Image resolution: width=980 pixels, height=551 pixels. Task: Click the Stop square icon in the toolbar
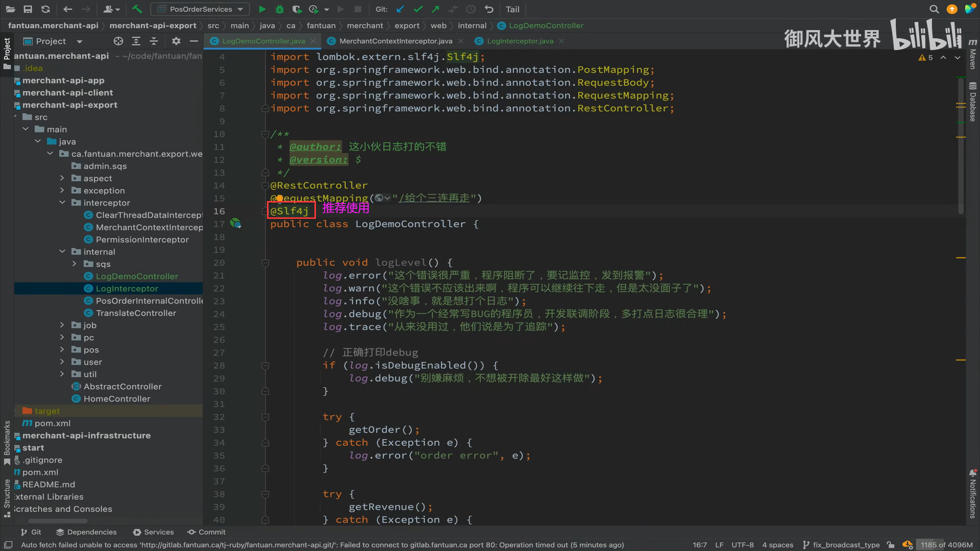(x=358, y=9)
